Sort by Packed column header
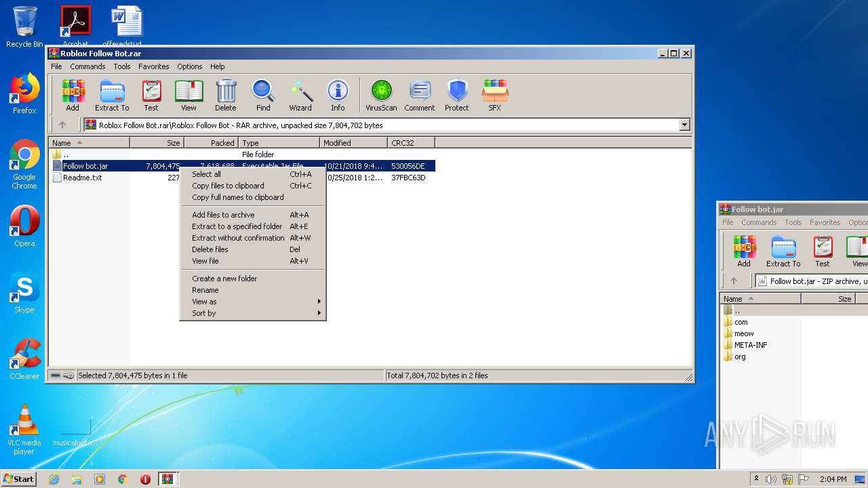The height and width of the screenshot is (488, 868). (x=211, y=143)
